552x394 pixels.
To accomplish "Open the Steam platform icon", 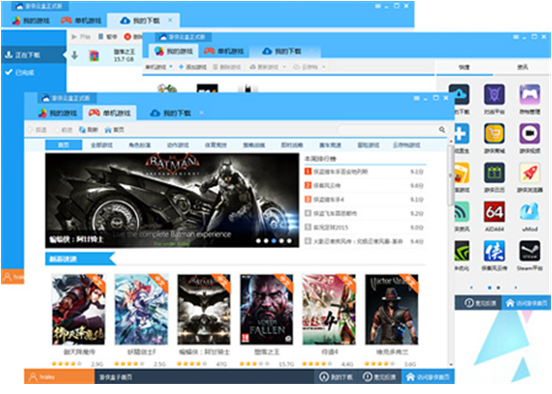I will click(529, 251).
